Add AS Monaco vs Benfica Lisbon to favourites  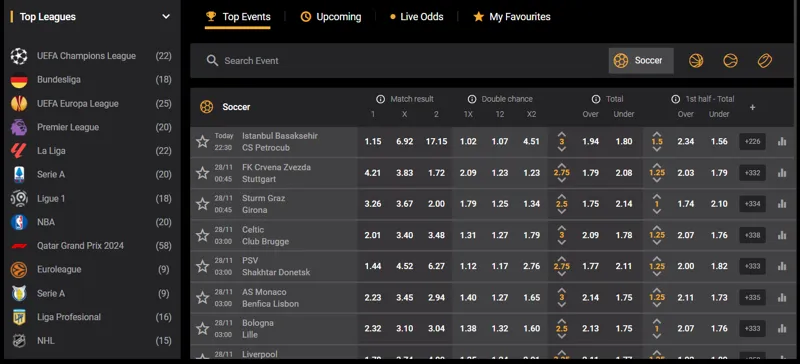[203, 298]
